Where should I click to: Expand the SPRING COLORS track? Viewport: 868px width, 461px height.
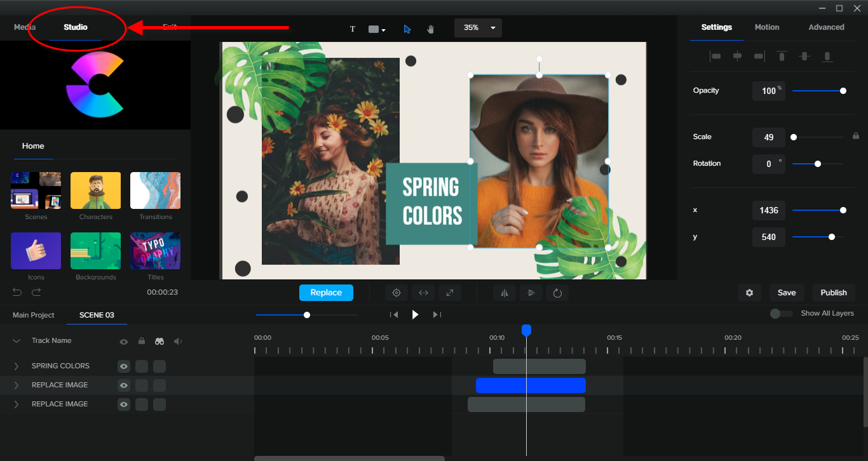(x=17, y=366)
